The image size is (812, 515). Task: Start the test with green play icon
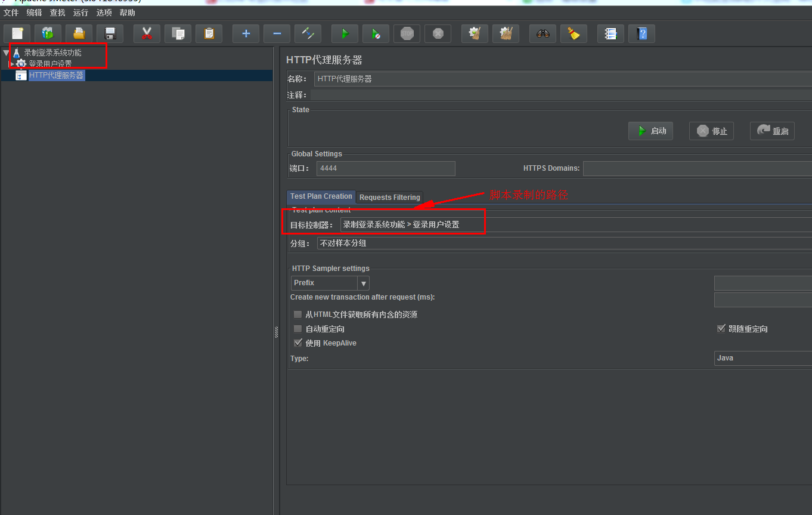click(x=345, y=33)
